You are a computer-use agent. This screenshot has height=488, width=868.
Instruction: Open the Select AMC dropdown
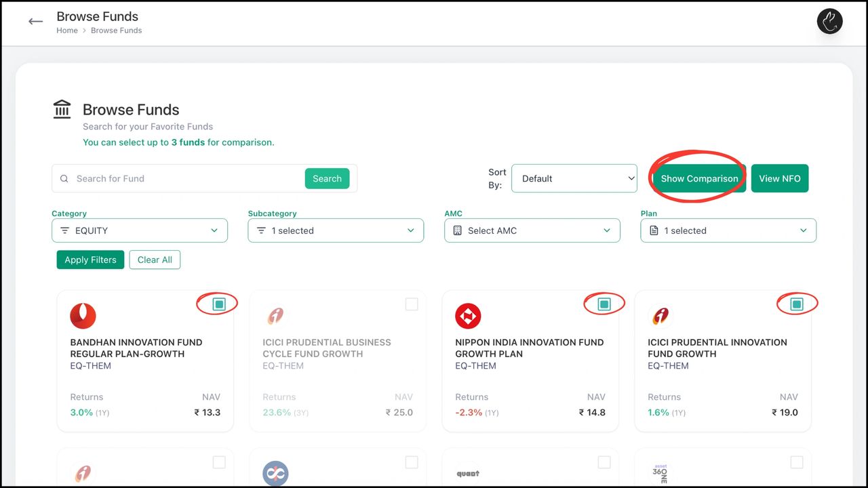(532, 230)
